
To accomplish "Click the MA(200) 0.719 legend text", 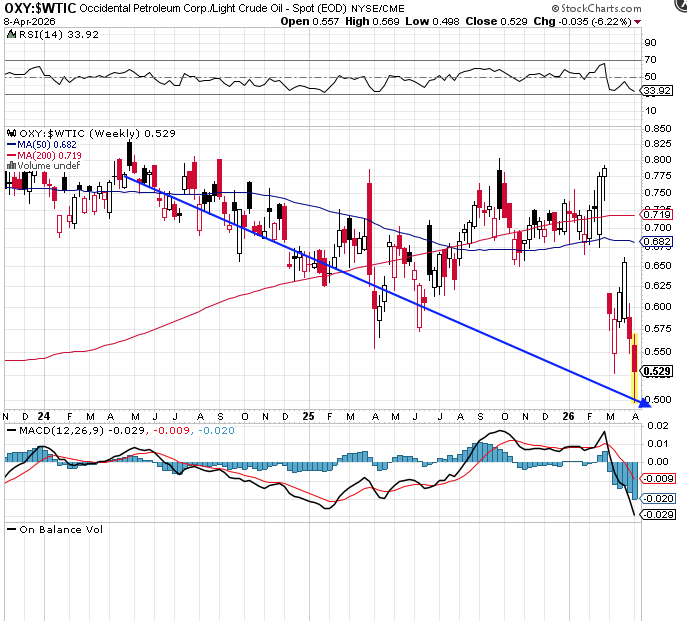I will (50, 155).
